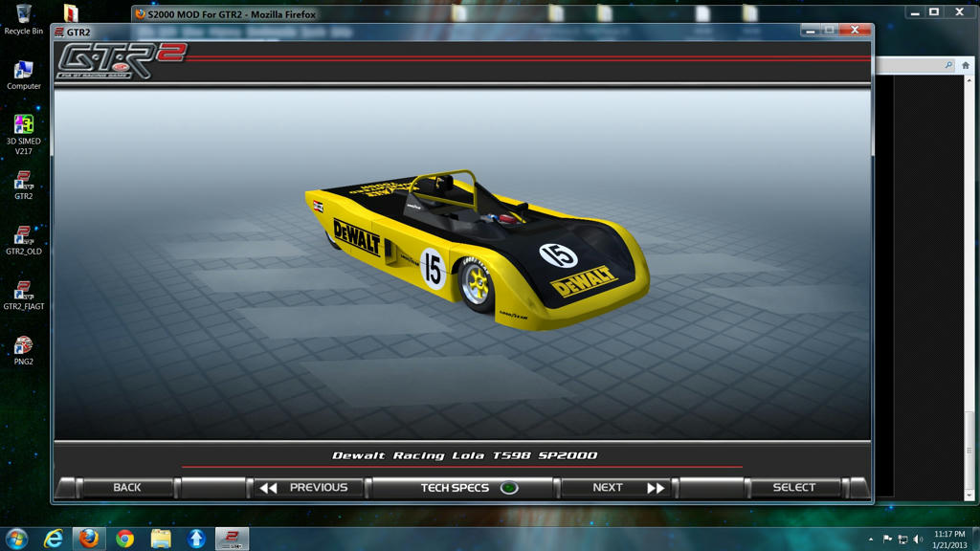
Task: Open the Recycle Bin desktop icon
Action: (24, 19)
